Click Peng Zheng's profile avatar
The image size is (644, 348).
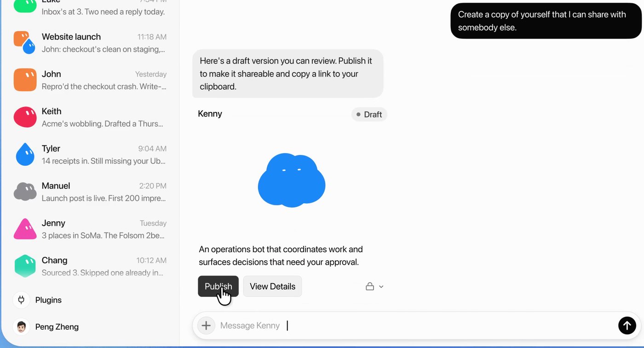pyautogui.click(x=21, y=327)
